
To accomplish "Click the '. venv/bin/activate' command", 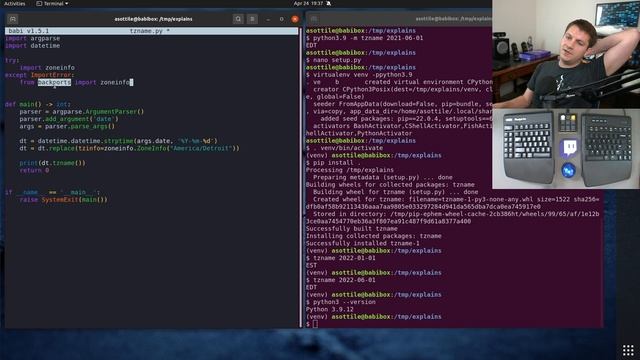I will pyautogui.click(x=348, y=148).
